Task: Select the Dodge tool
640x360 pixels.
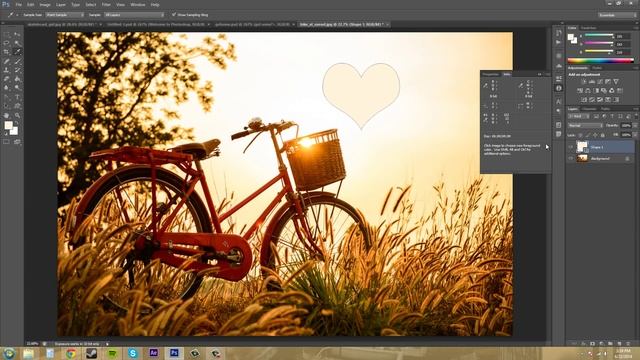Action: [17, 87]
